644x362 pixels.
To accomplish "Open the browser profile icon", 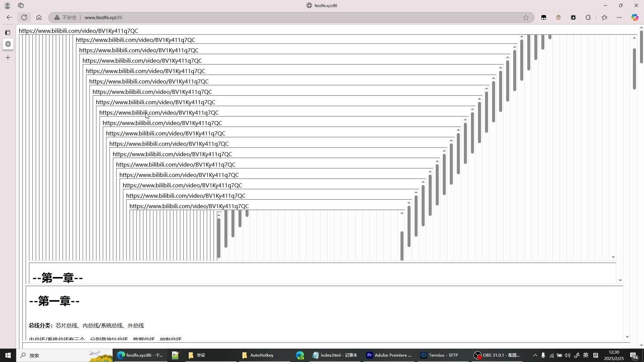I will click(7, 5).
